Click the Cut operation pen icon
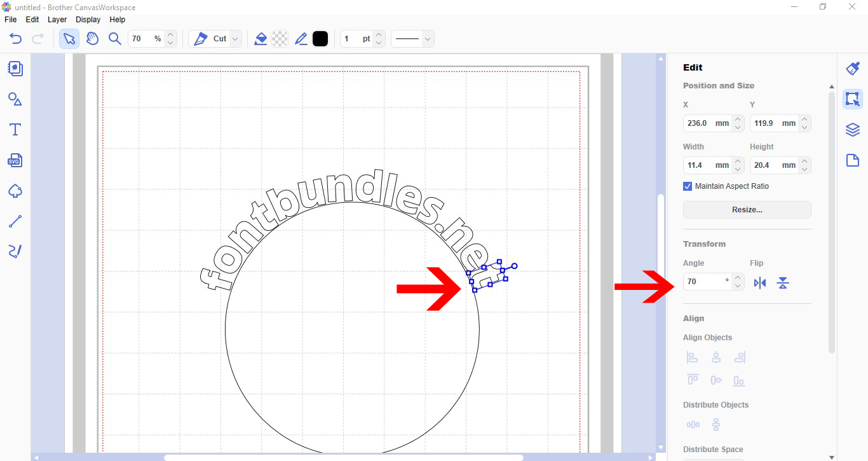Screen dimensions: 868x461 click(201, 39)
